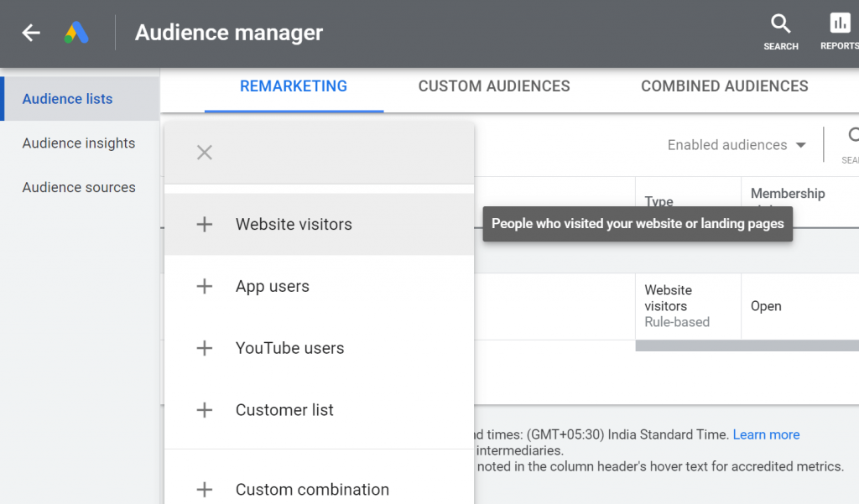Screen dimensions: 859x504
Task: Click the horizontal table scrollbar
Action: click(747, 346)
